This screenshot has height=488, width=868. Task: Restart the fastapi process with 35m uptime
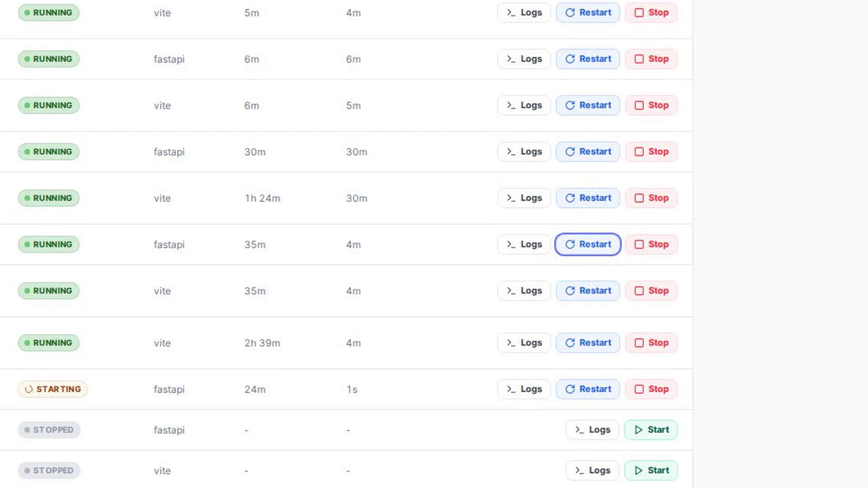click(588, 244)
